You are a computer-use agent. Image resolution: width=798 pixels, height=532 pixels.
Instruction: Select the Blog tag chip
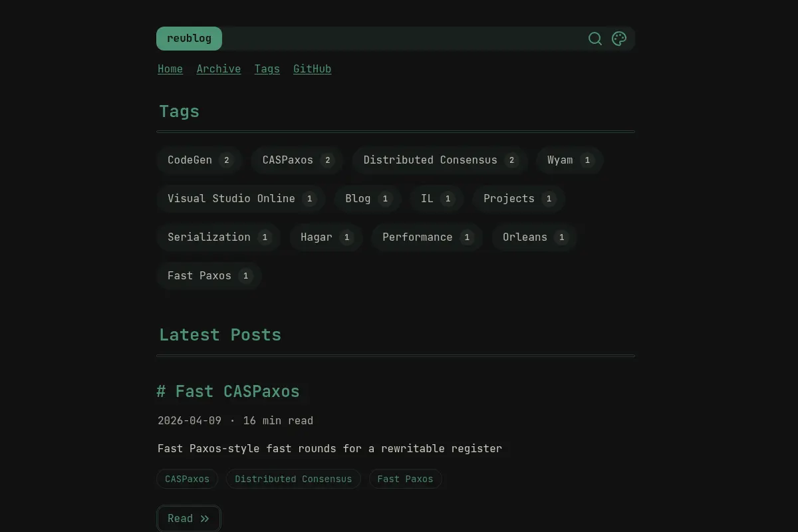click(368, 199)
